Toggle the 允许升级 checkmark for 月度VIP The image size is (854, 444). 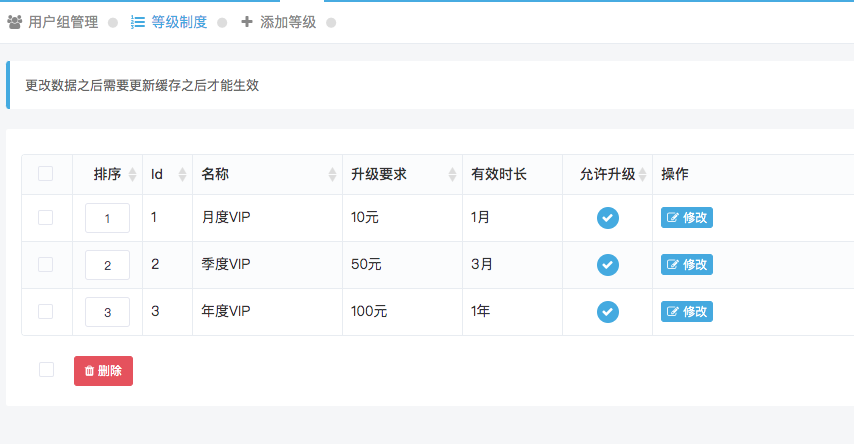coord(608,218)
